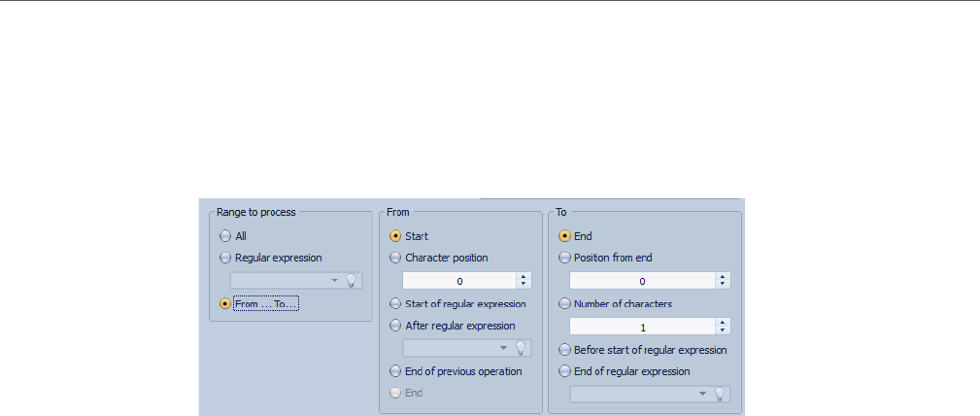The width and height of the screenshot is (980, 416).
Task: Open the Range to process regex dropdown
Action: 334,280
